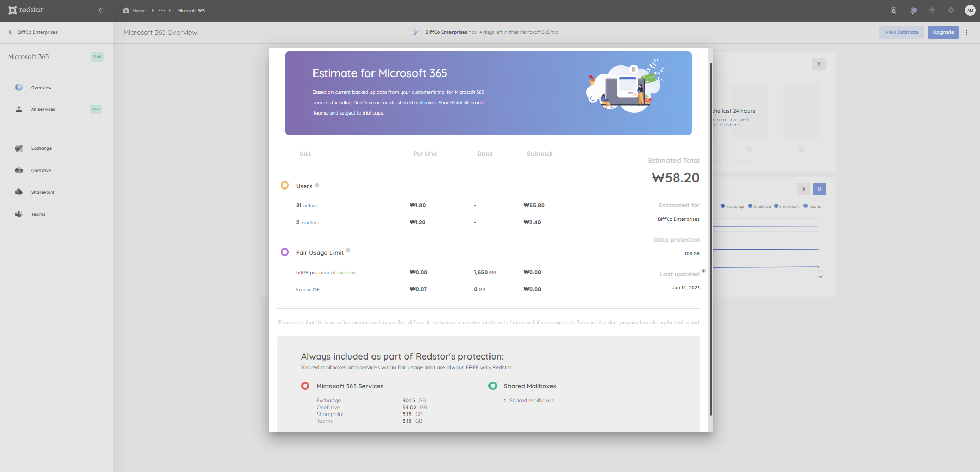Click the Trial badge beside Microsoft 365
The height and width of the screenshot is (472, 980).
[97, 56]
